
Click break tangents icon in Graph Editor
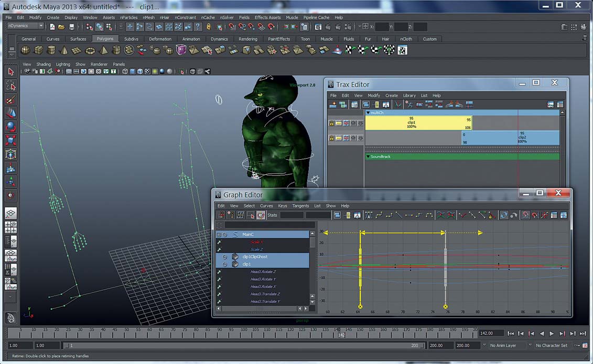coord(462,215)
